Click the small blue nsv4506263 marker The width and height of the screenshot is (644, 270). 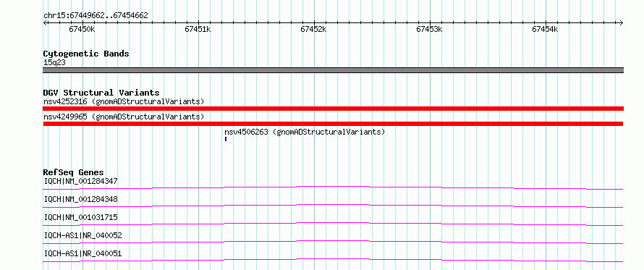click(226, 139)
